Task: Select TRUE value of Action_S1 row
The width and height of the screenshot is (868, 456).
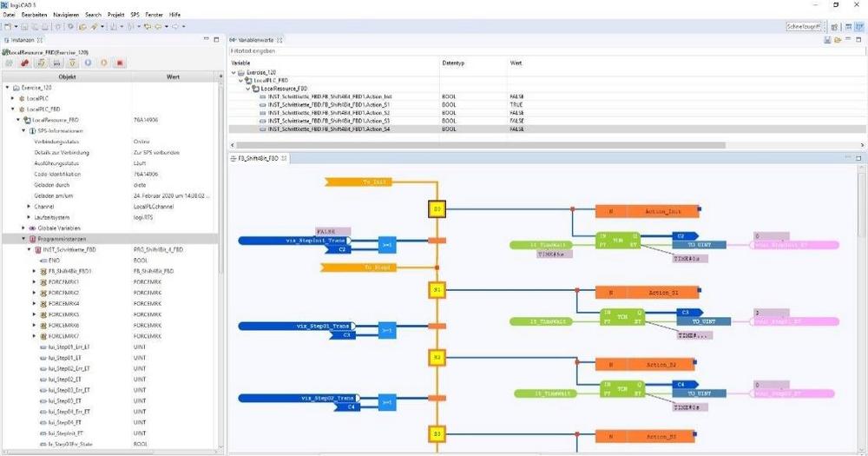Action: coord(516,105)
